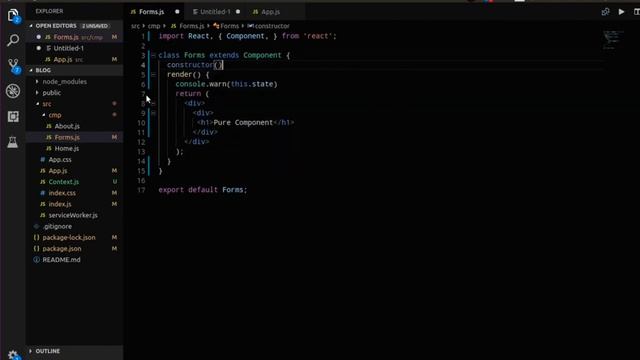Open Forms.js in the cmp folder

[75, 138]
